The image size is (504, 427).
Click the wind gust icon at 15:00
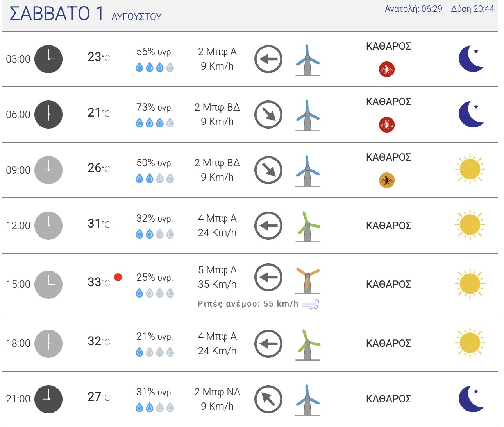(x=311, y=304)
